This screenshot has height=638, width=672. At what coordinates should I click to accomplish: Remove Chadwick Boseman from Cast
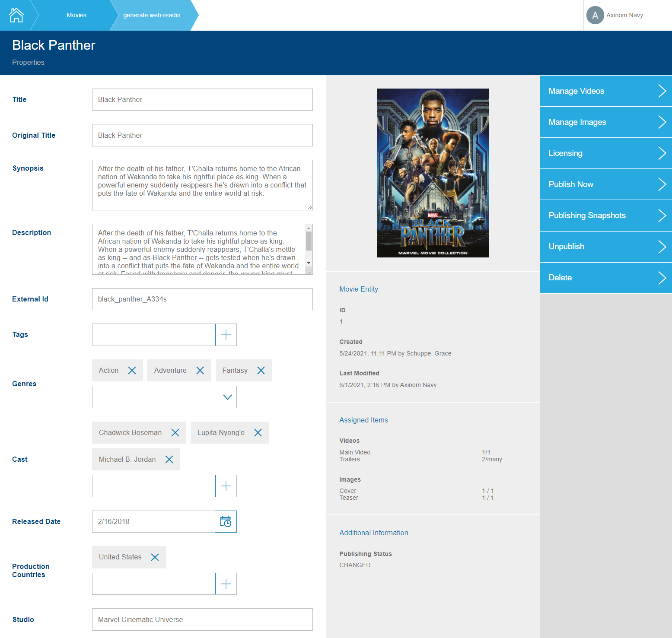[175, 432]
